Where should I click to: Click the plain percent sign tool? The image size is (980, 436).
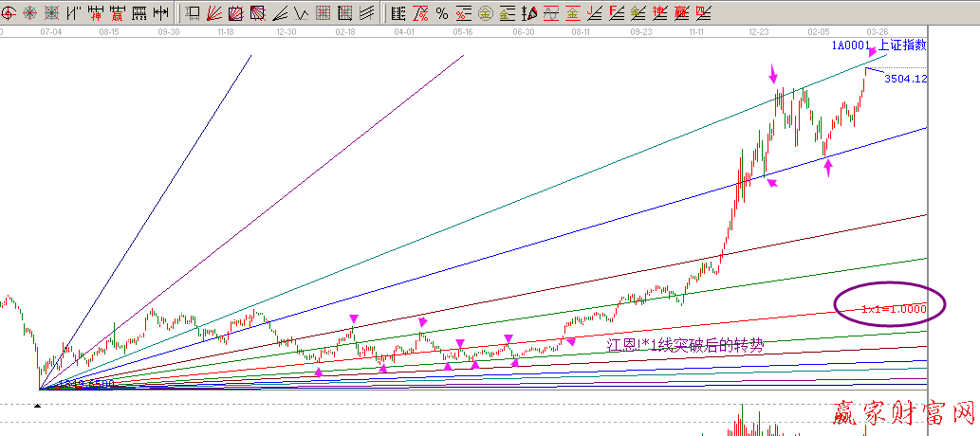441,12
